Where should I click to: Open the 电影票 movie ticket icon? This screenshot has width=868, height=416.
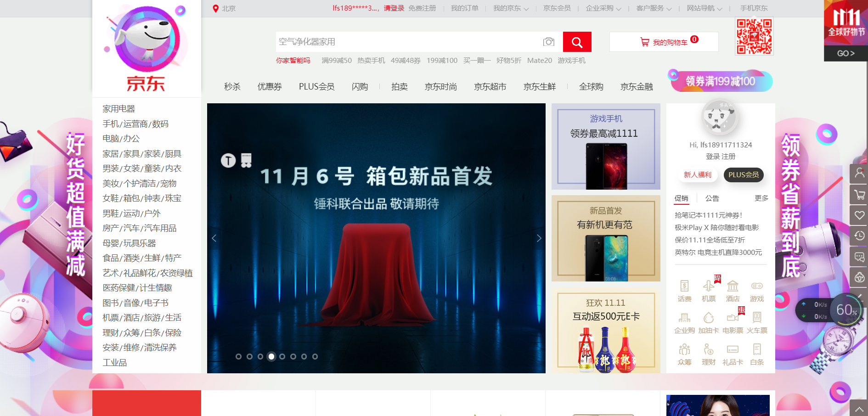(x=733, y=318)
